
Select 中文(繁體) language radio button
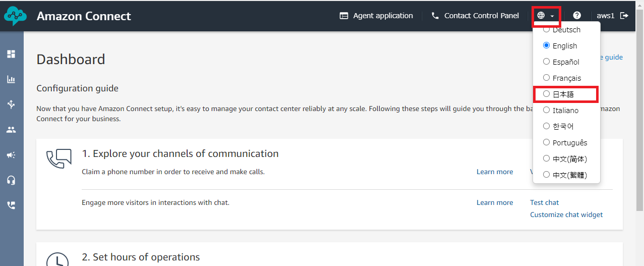pyautogui.click(x=546, y=175)
